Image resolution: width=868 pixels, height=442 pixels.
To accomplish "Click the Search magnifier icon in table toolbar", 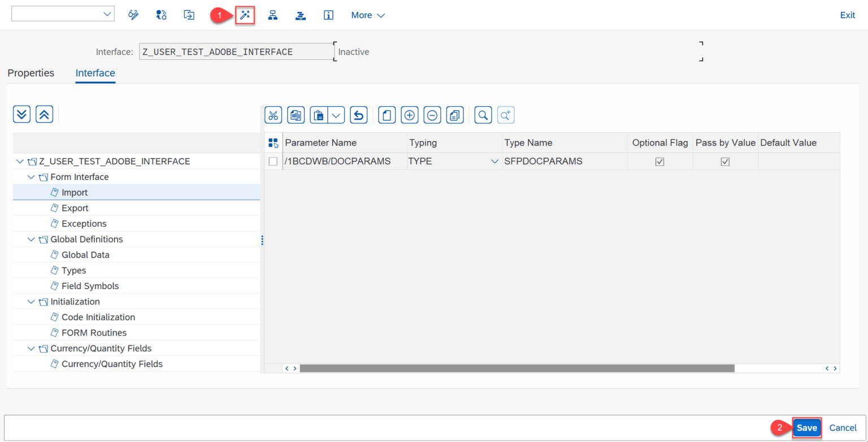I will click(x=483, y=115).
